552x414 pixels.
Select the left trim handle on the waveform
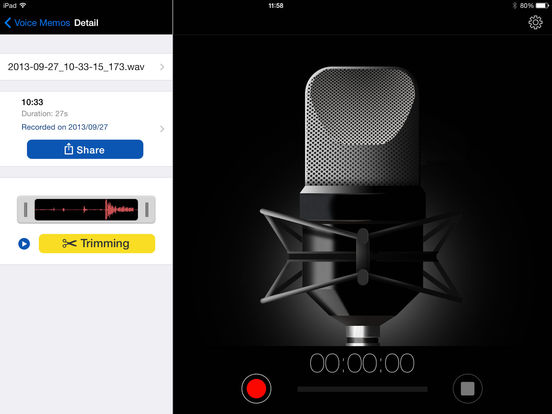click(25, 209)
